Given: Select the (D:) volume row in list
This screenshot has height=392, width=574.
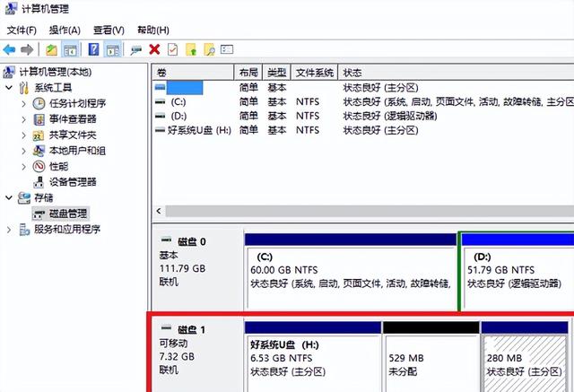Looking at the screenshot, I should tap(362, 116).
